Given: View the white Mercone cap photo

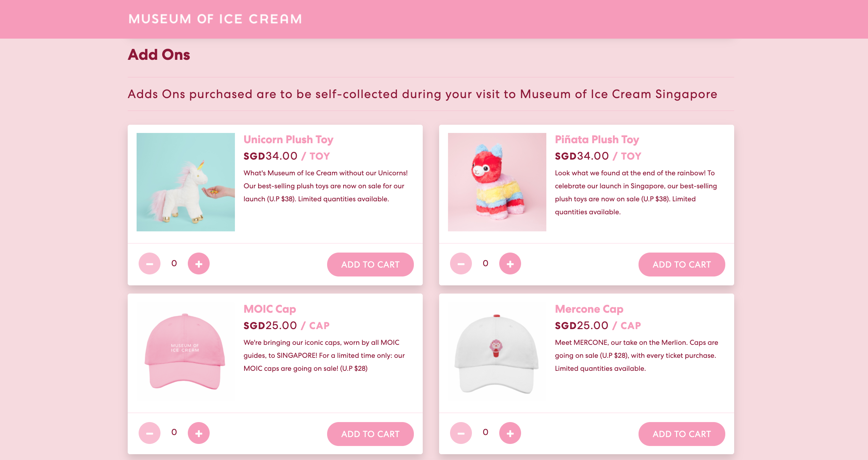Looking at the screenshot, I should pyautogui.click(x=497, y=352).
